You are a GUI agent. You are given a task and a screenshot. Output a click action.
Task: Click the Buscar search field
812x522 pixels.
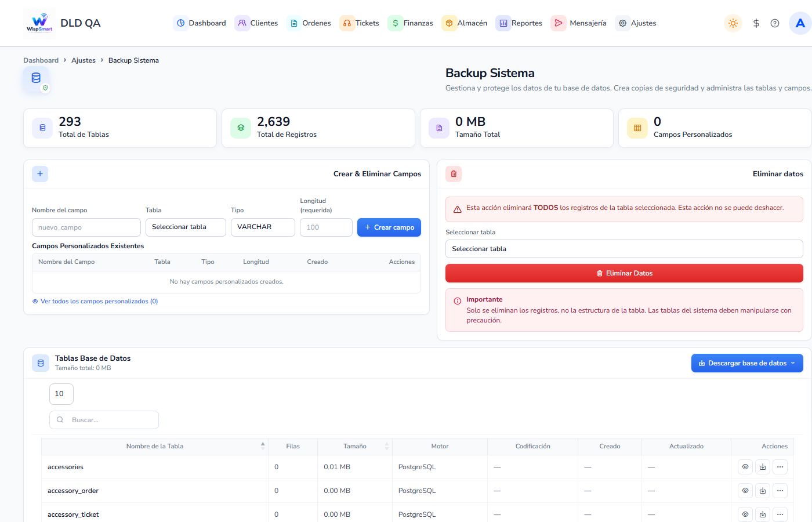(104, 420)
